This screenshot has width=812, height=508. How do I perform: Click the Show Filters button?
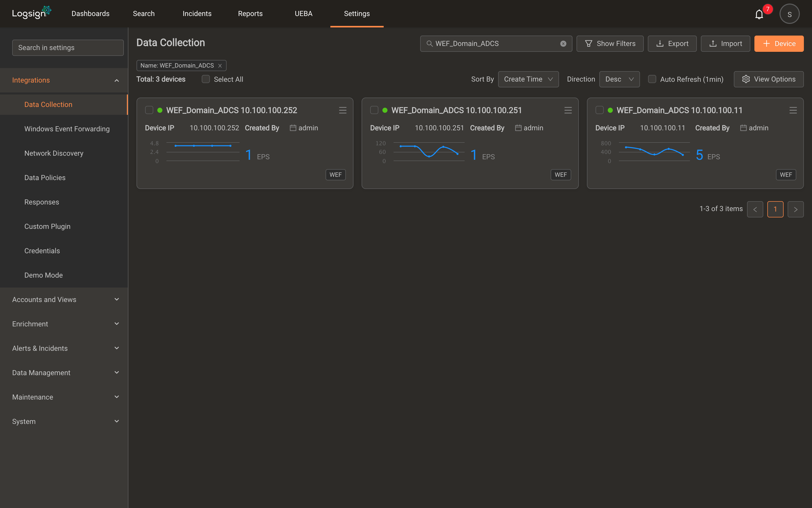pos(610,44)
